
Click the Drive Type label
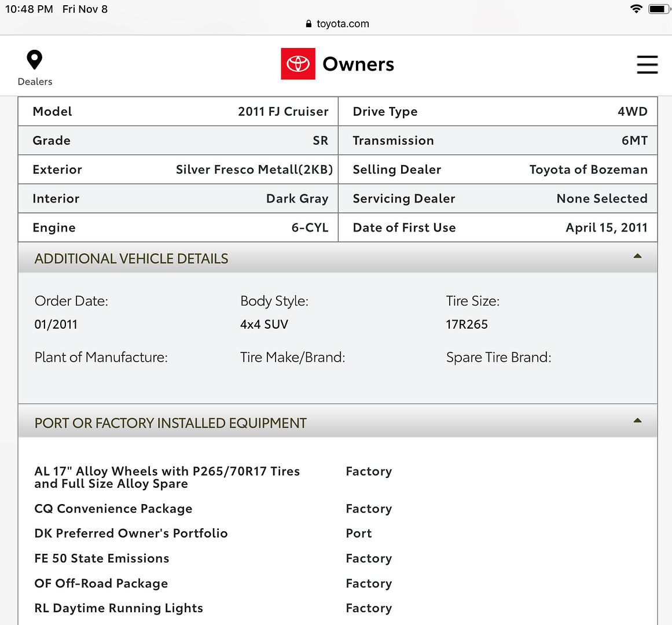click(385, 112)
